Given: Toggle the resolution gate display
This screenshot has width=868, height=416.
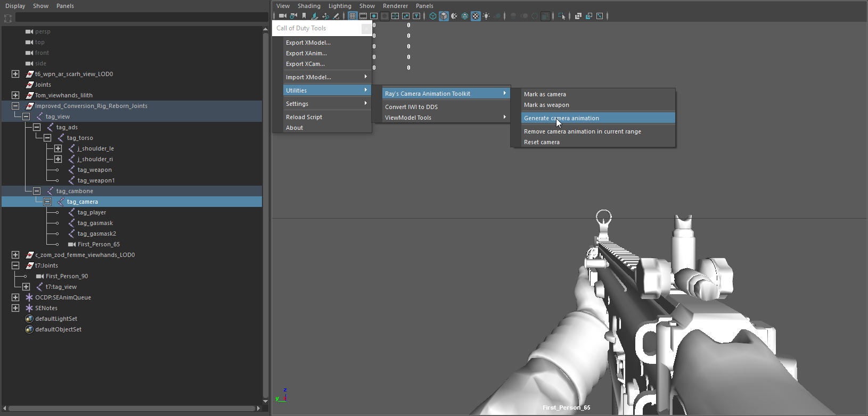Looking at the screenshot, I should tap(374, 16).
